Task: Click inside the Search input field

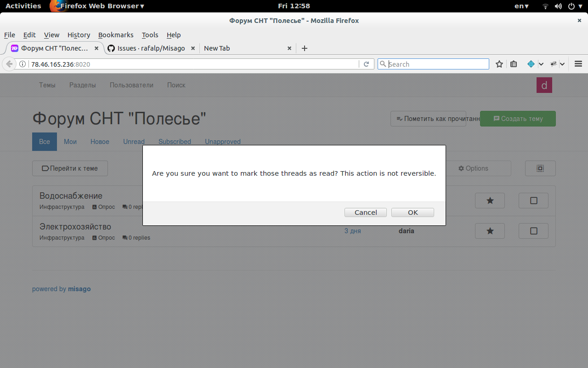Action: point(436,64)
